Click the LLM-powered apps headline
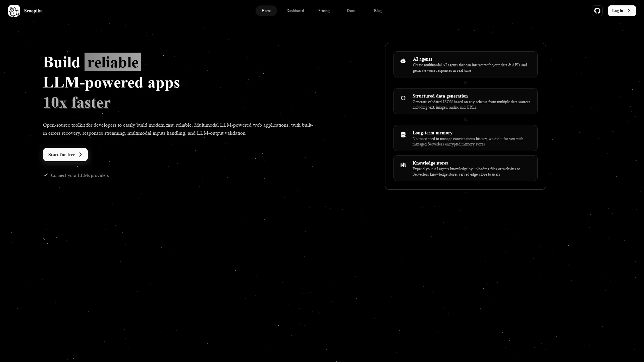The height and width of the screenshot is (362, 644). click(x=111, y=82)
